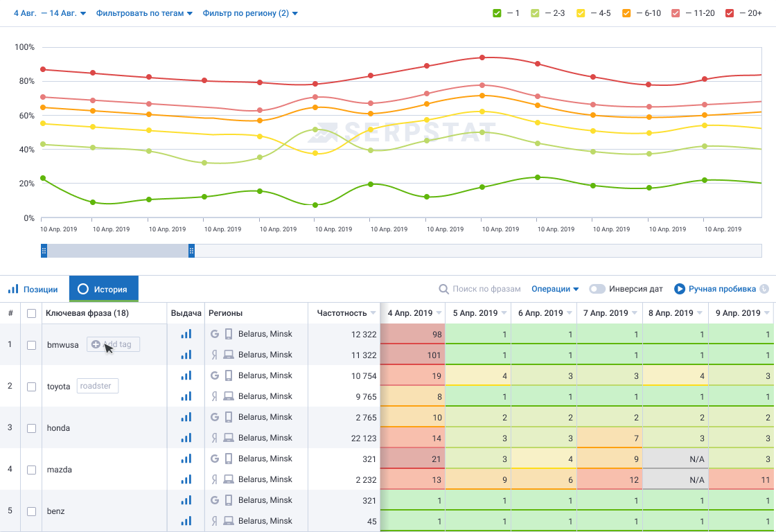Click the Add tag field for bmwusa

pyautogui.click(x=114, y=344)
